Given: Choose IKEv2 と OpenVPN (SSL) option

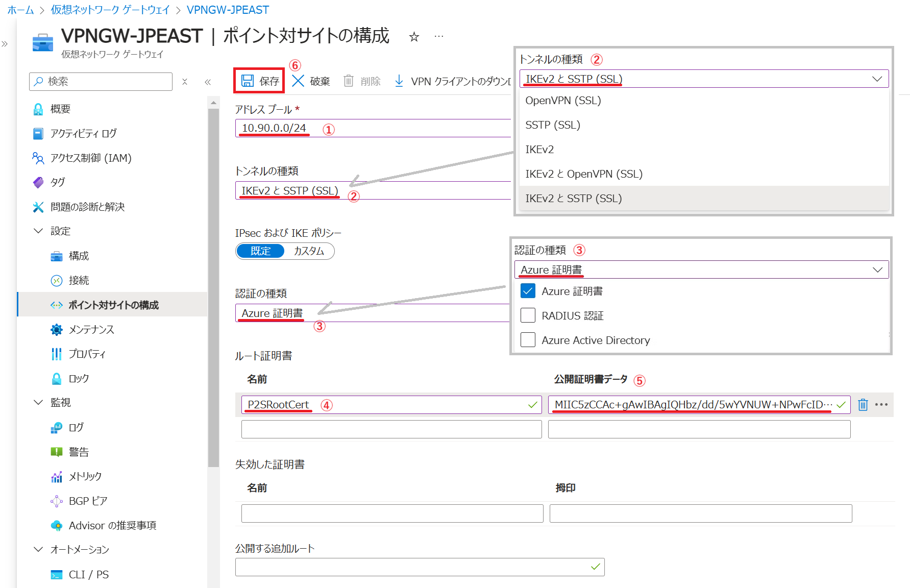Looking at the screenshot, I should click(704, 174).
